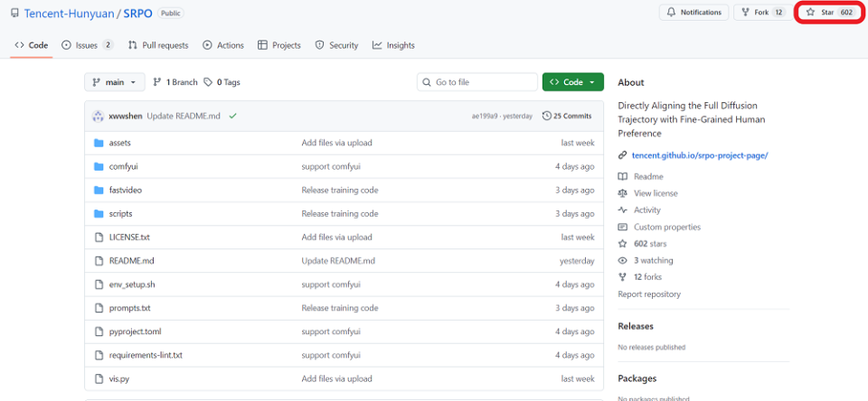
Task: Go to the Actions tab
Action: coord(223,45)
